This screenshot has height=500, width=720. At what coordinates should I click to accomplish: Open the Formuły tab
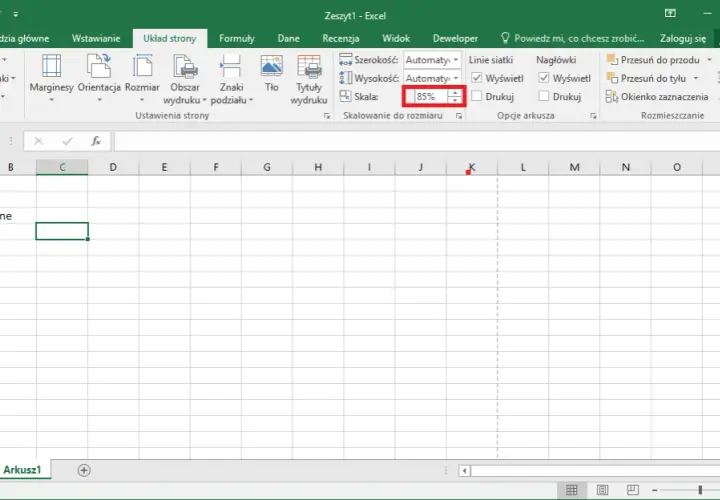237,39
